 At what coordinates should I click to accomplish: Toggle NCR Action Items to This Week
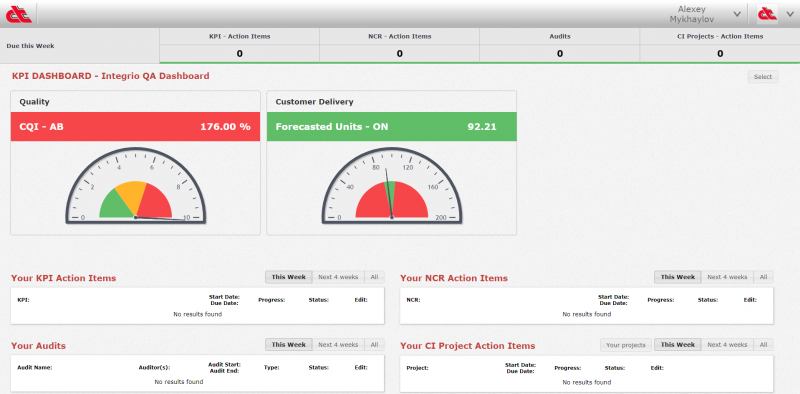pos(678,277)
